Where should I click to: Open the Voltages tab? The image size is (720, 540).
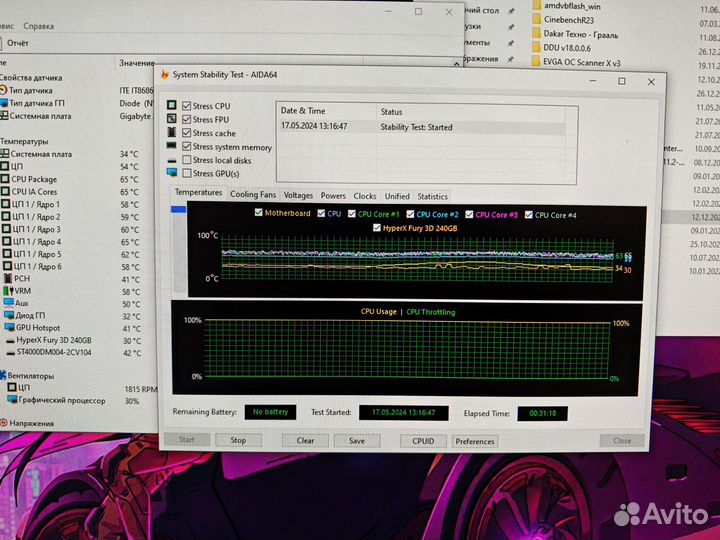pos(298,196)
